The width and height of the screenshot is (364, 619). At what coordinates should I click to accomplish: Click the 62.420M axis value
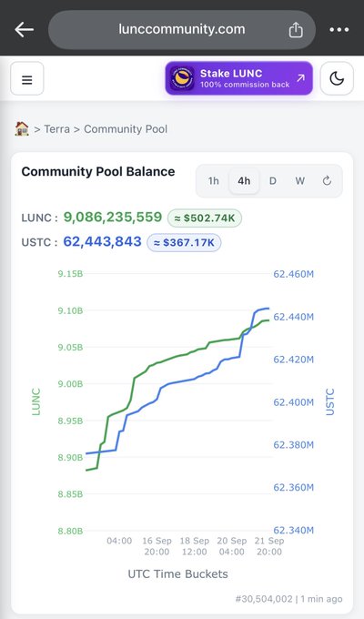[293, 360]
